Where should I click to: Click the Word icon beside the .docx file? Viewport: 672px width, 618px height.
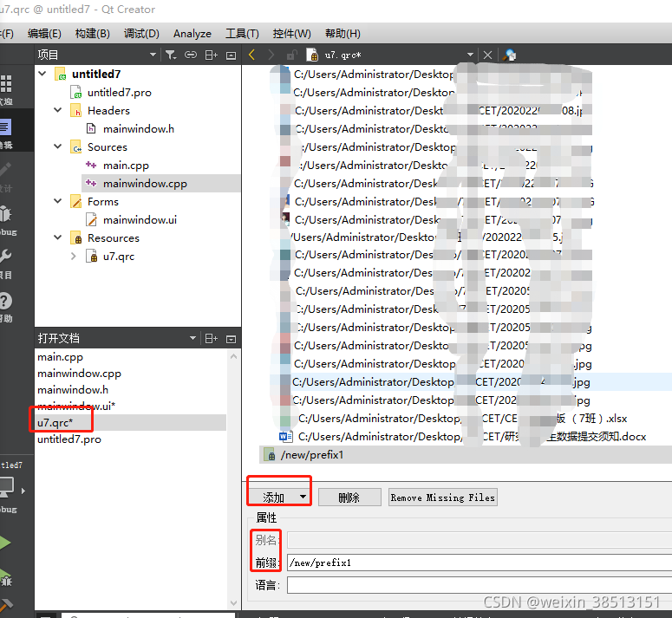[x=285, y=436]
